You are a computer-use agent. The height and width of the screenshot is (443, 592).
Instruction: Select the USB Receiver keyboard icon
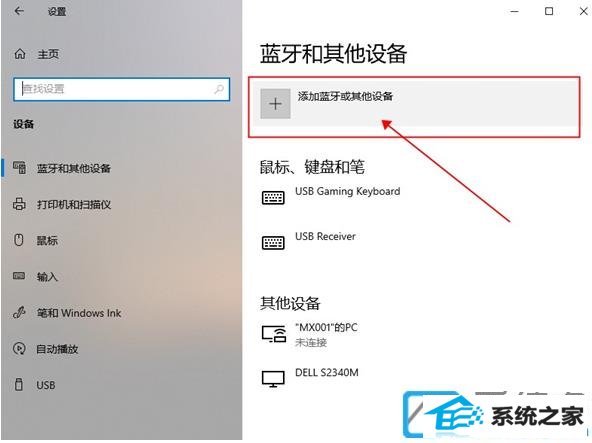273,242
